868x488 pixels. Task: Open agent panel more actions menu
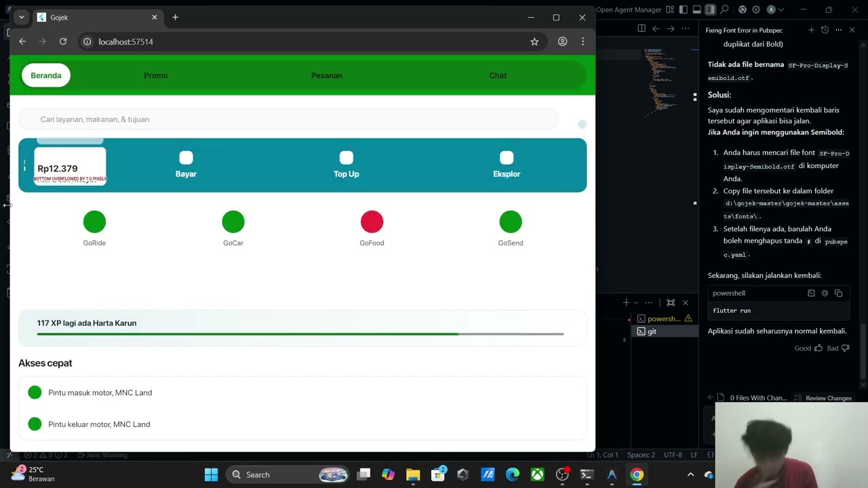(839, 30)
